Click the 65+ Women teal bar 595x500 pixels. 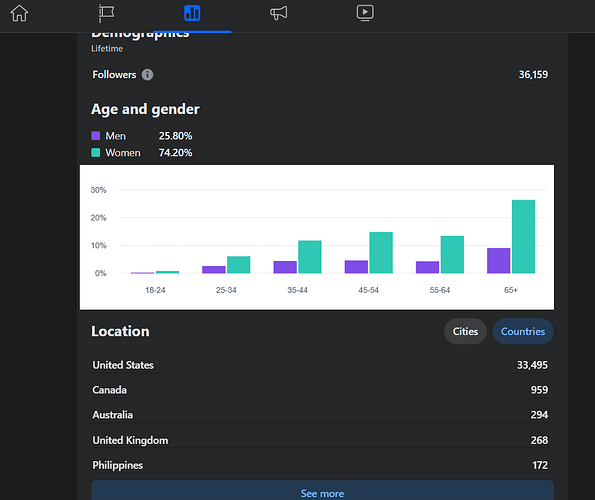click(523, 236)
